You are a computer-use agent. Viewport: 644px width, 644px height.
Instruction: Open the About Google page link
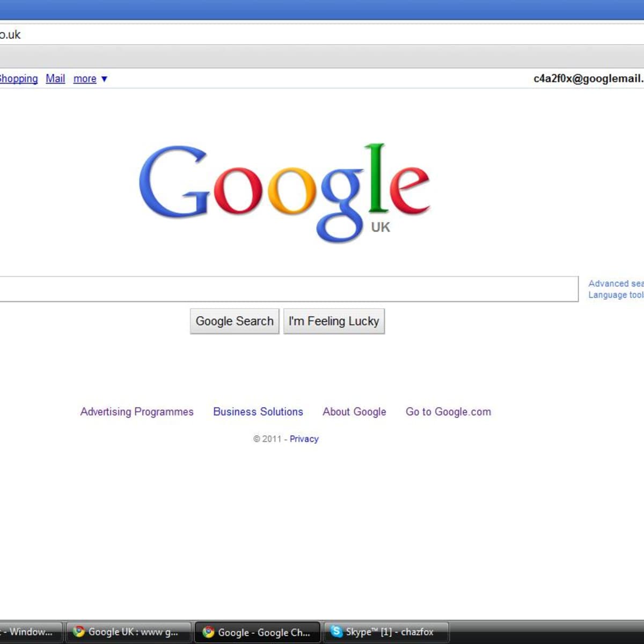pos(354,412)
